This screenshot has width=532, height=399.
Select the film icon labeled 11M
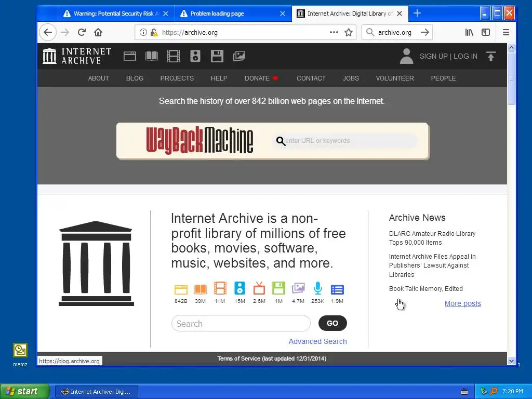click(x=220, y=288)
